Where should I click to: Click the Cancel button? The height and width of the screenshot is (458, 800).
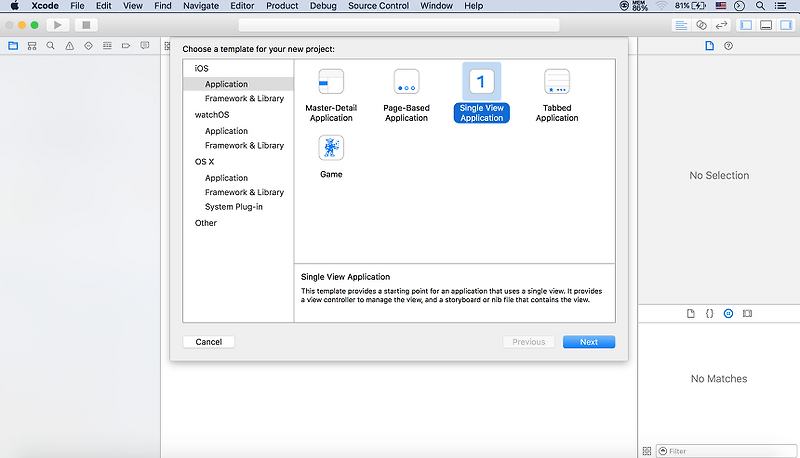pyautogui.click(x=209, y=342)
